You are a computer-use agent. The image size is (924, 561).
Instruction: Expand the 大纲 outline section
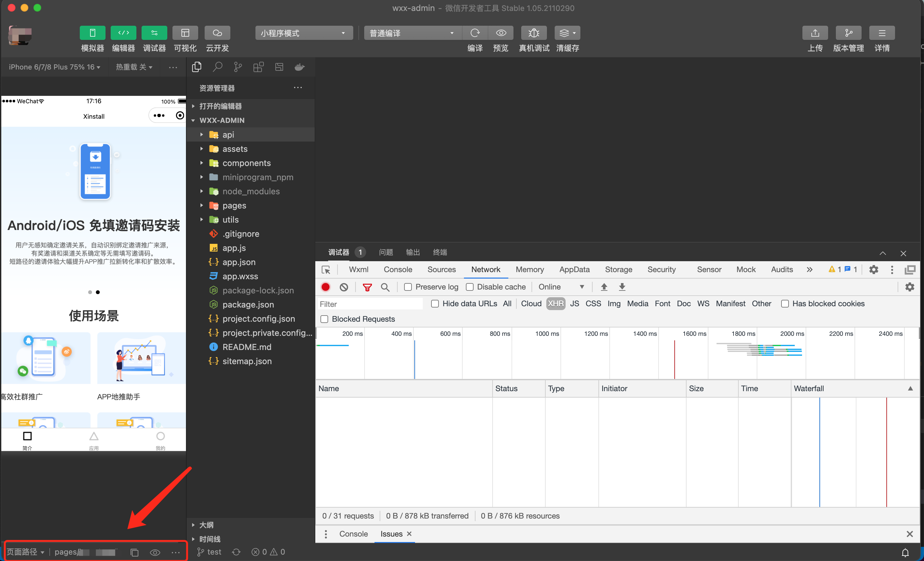251,525
